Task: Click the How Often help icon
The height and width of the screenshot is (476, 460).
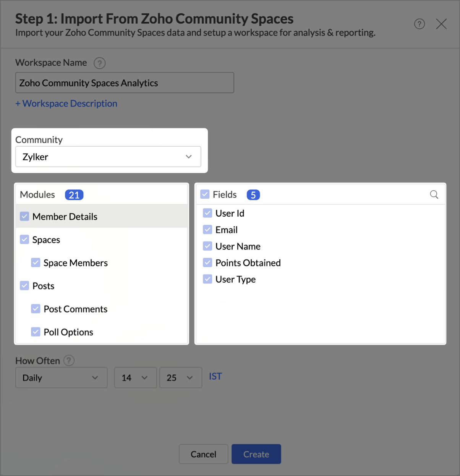Action: 69,360
